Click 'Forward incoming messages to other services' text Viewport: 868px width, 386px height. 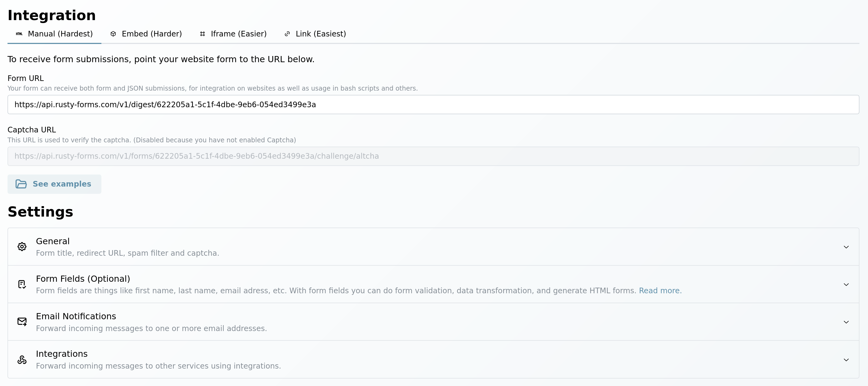point(158,366)
